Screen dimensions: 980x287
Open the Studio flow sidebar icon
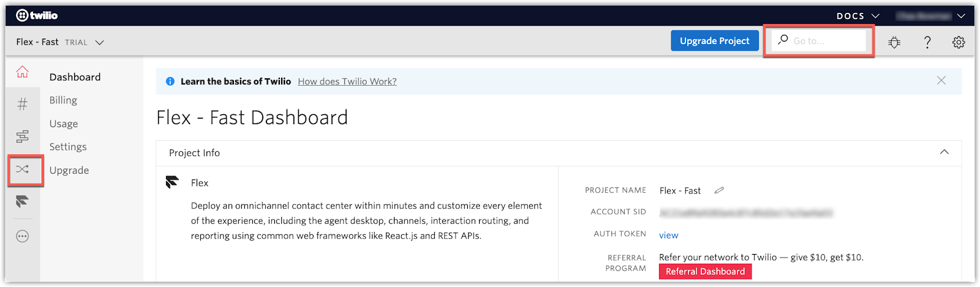click(x=23, y=136)
